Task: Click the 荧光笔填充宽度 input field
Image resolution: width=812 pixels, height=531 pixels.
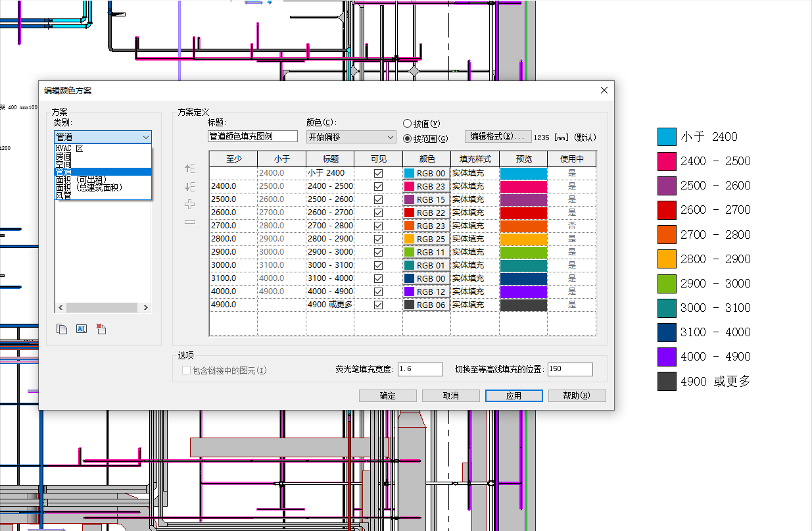Action: [420, 369]
